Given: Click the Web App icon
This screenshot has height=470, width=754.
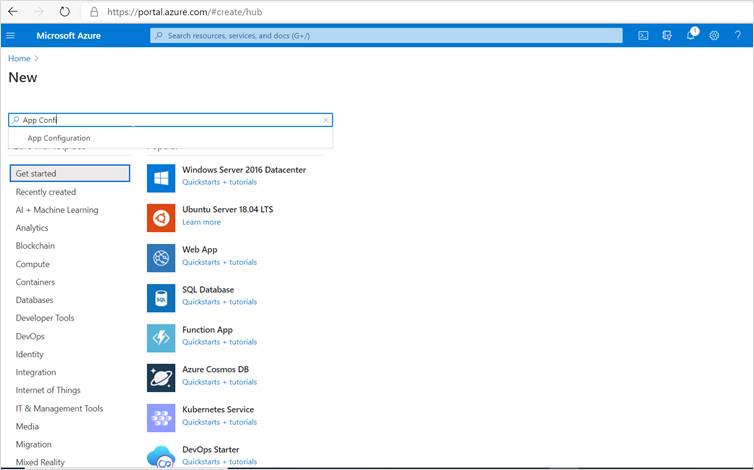Looking at the screenshot, I should [161, 258].
